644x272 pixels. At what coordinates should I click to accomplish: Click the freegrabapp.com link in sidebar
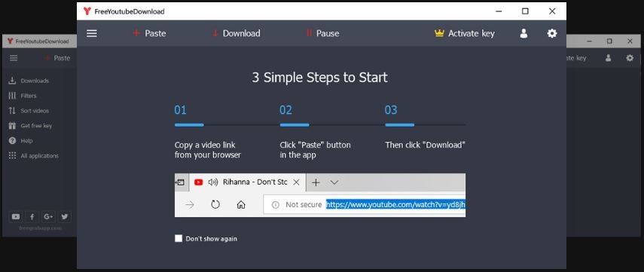40,228
